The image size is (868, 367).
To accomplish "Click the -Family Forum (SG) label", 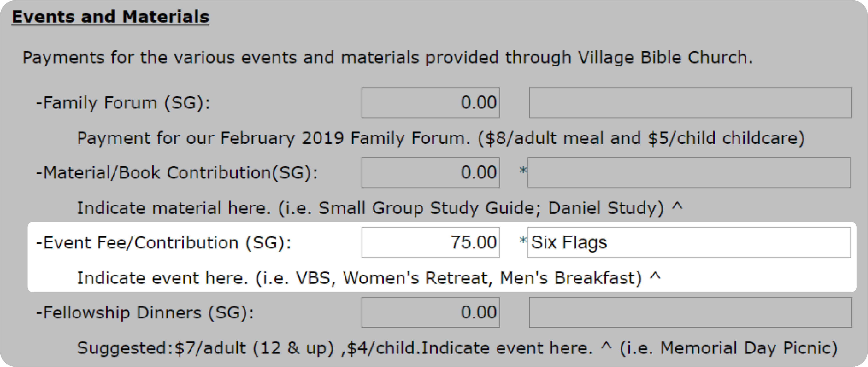I will [123, 103].
